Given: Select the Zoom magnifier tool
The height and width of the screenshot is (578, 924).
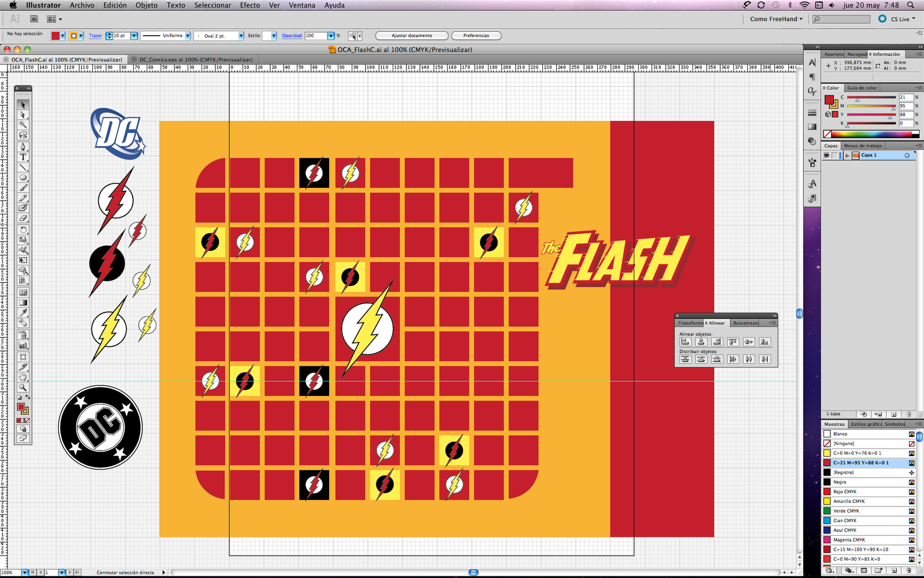Looking at the screenshot, I should (23, 387).
